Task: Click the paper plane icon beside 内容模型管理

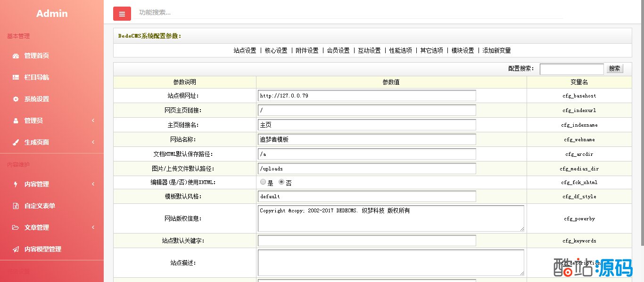Action: coord(16,249)
